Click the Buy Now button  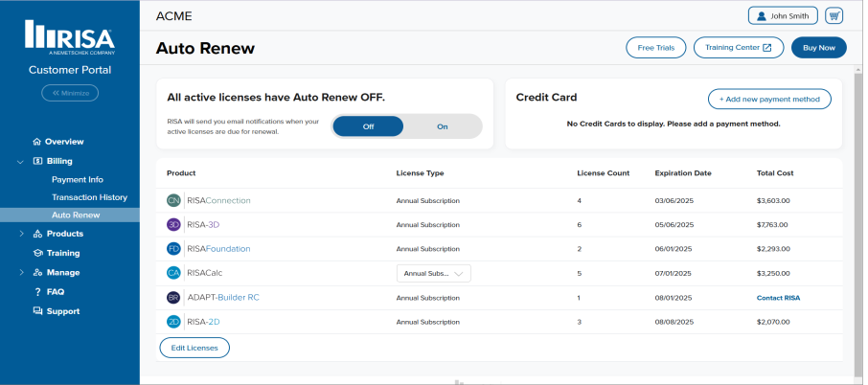(x=819, y=48)
